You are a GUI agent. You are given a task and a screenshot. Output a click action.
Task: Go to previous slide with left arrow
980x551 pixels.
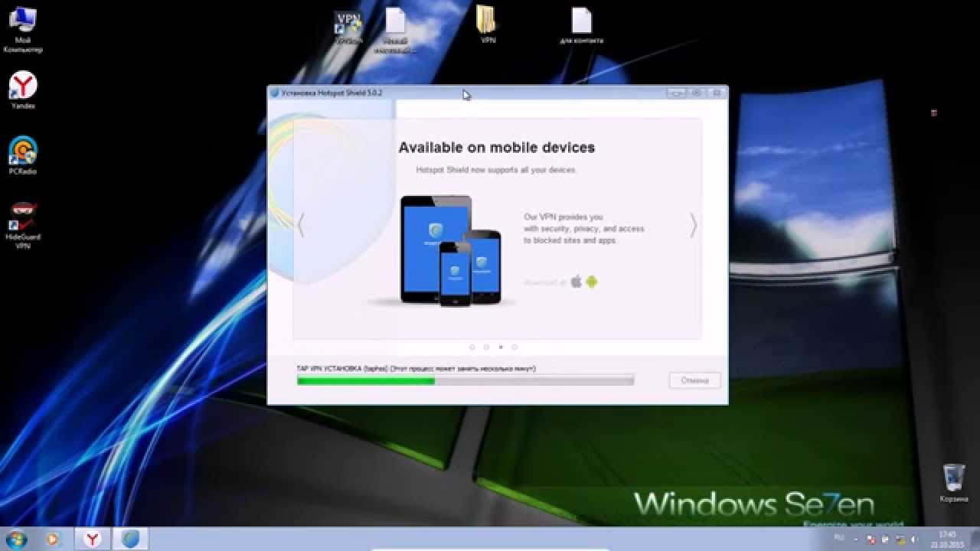pos(301,225)
